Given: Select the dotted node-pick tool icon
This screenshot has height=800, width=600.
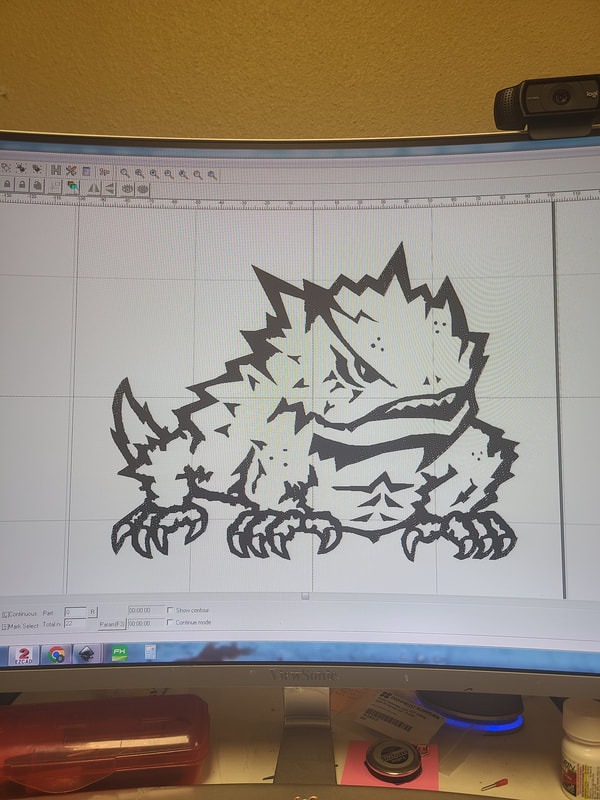Looking at the screenshot, I should [6, 167].
